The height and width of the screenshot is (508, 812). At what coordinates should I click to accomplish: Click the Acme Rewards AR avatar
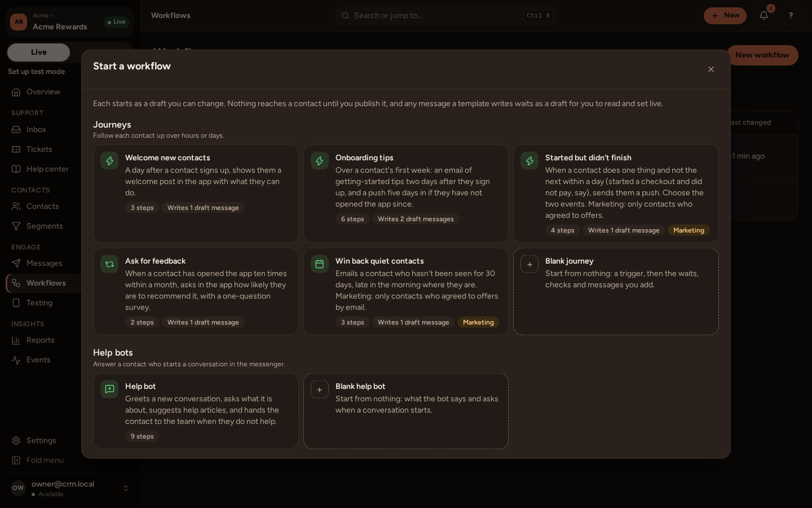(19, 22)
